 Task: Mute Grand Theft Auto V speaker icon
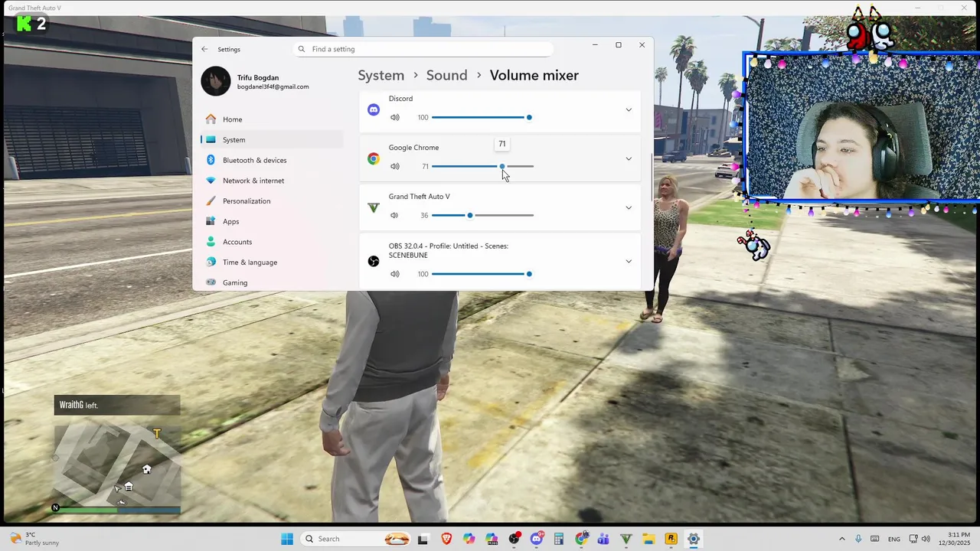pyautogui.click(x=395, y=215)
